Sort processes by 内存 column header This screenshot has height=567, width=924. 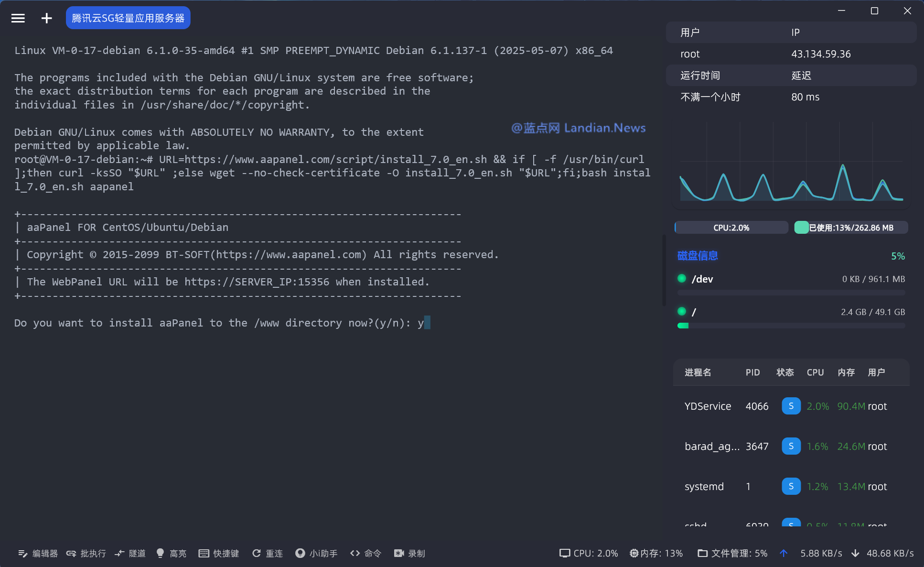coord(846,372)
